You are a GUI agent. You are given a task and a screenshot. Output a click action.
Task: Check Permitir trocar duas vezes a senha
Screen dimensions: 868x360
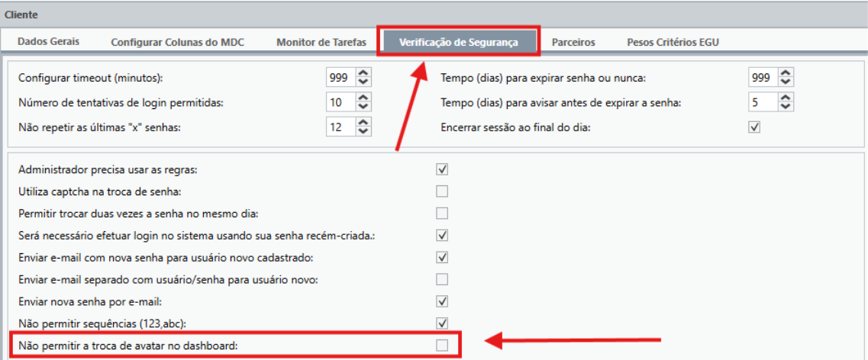(x=442, y=213)
